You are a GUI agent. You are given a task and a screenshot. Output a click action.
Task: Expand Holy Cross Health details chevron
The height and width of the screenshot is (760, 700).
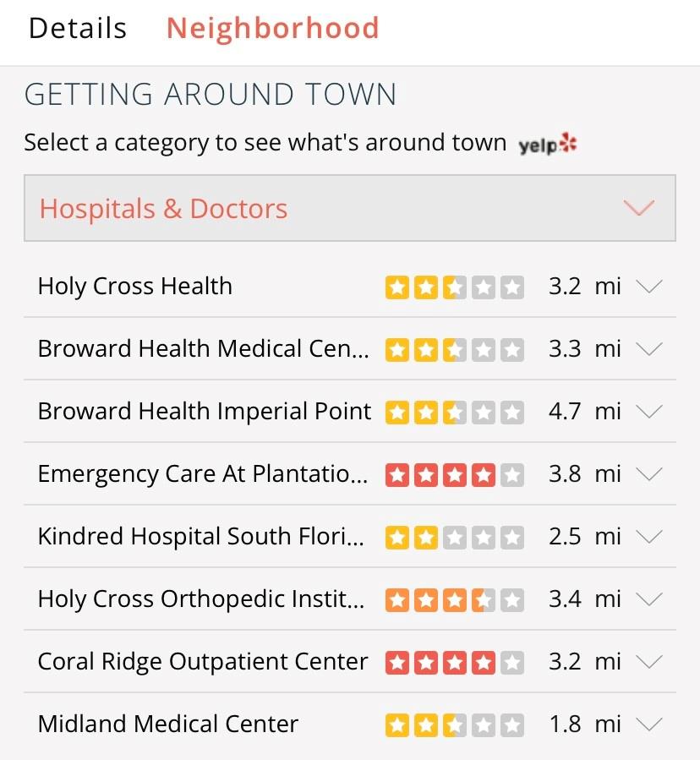coord(649,287)
